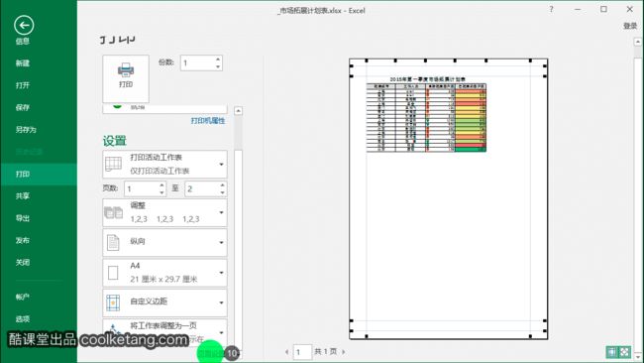
Task: Open the Export (导出) sidebar item
Action: [x=23, y=218]
